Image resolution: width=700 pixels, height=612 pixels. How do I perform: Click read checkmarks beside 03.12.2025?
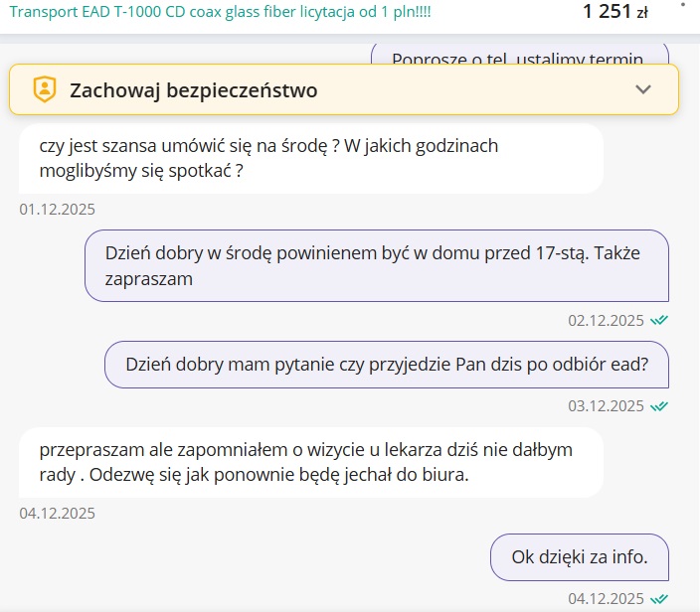[x=658, y=405]
